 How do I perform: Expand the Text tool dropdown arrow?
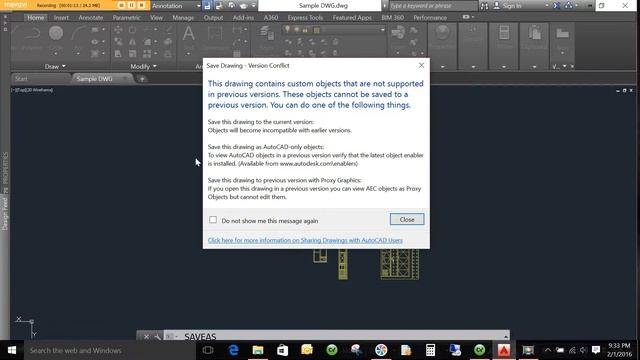[x=188, y=53]
